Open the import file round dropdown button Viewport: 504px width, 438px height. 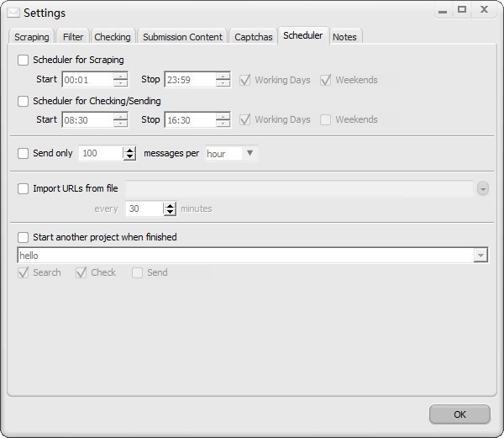(482, 189)
